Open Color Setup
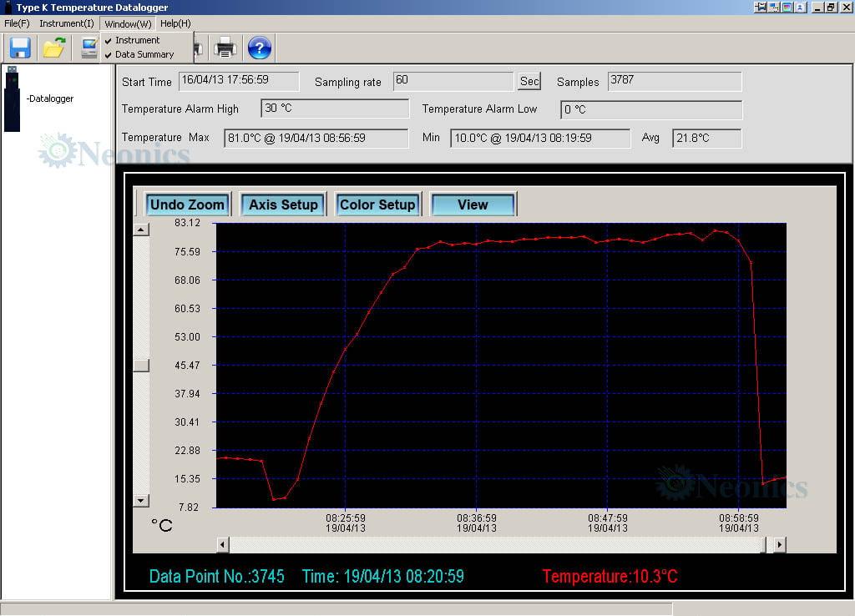This screenshot has width=855, height=616. pyautogui.click(x=378, y=204)
